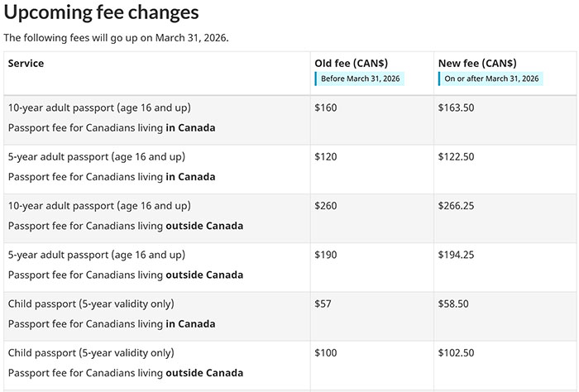Image resolution: width=579 pixels, height=392 pixels.
Task: Select the $266.25 new fee amount
Action: pos(456,206)
